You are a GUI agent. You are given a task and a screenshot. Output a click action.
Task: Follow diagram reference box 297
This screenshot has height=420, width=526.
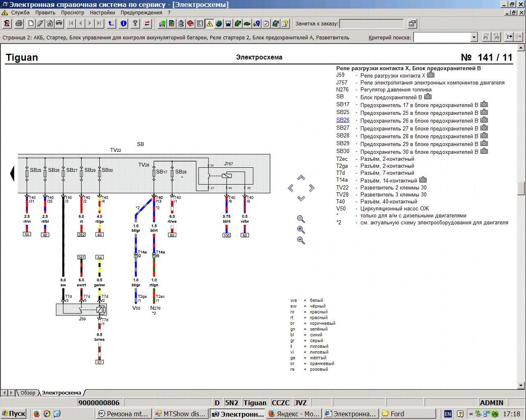[81, 258]
